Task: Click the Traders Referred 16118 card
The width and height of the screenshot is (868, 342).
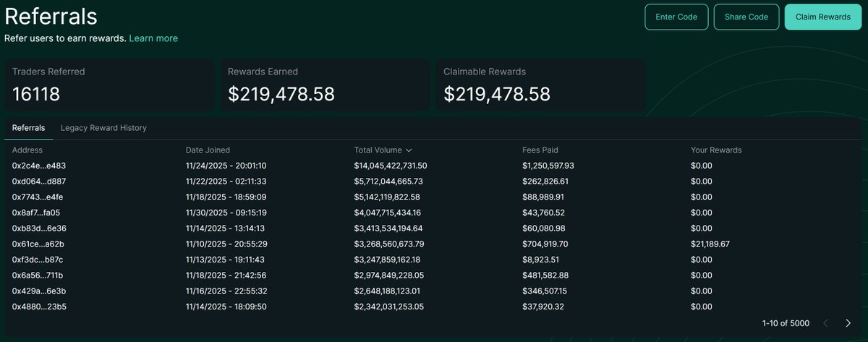Action: point(110,85)
